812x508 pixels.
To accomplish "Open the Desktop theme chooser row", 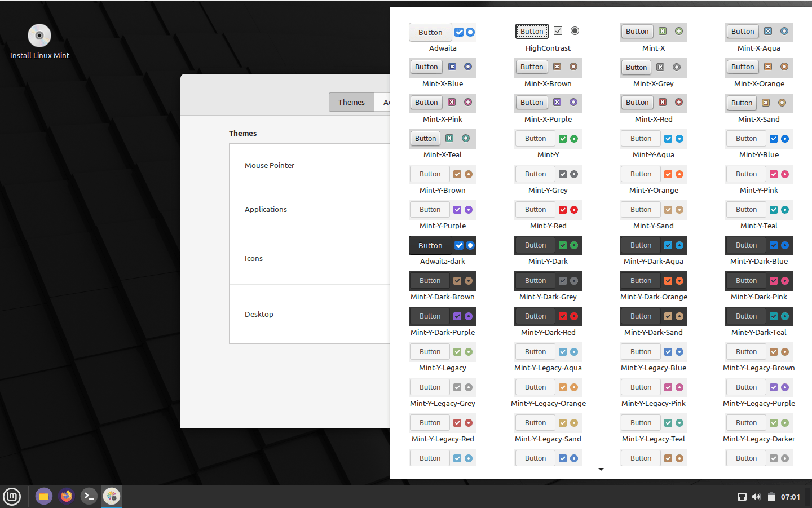I will 310,314.
